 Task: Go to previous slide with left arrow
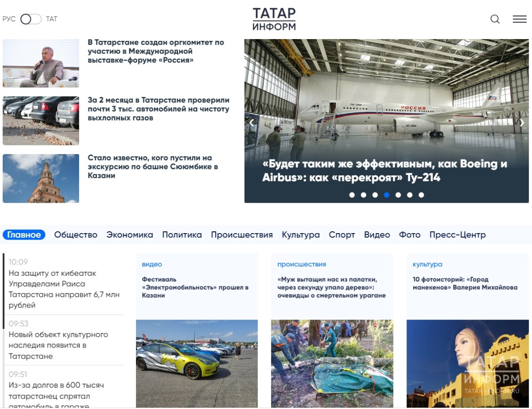click(251, 122)
